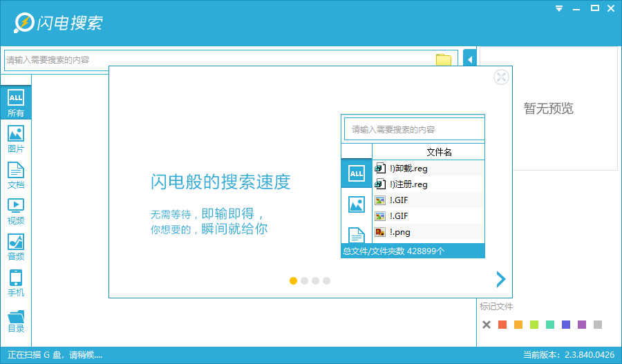The height and width of the screenshot is (364, 622).
Task: Open the title bar dropdown menu
Action: [560, 8]
